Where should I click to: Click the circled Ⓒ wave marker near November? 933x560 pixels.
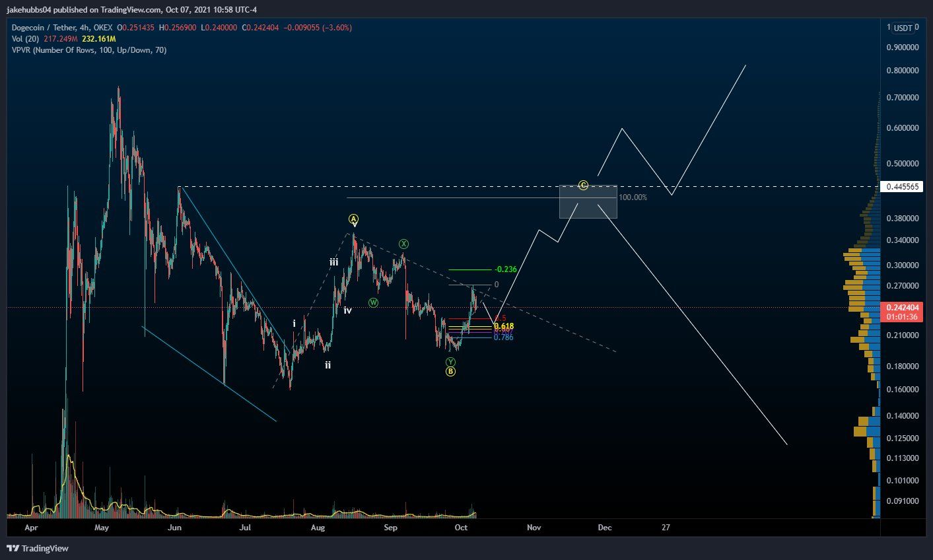[584, 186]
